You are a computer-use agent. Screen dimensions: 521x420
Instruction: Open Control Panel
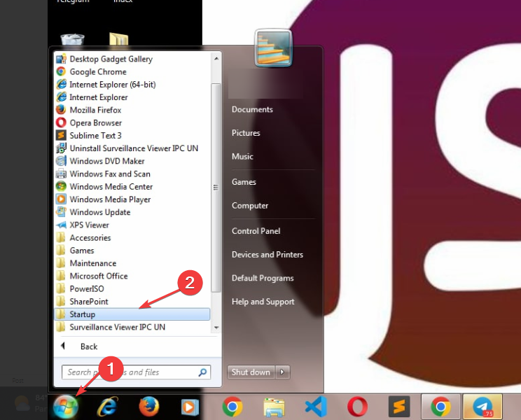(x=256, y=231)
